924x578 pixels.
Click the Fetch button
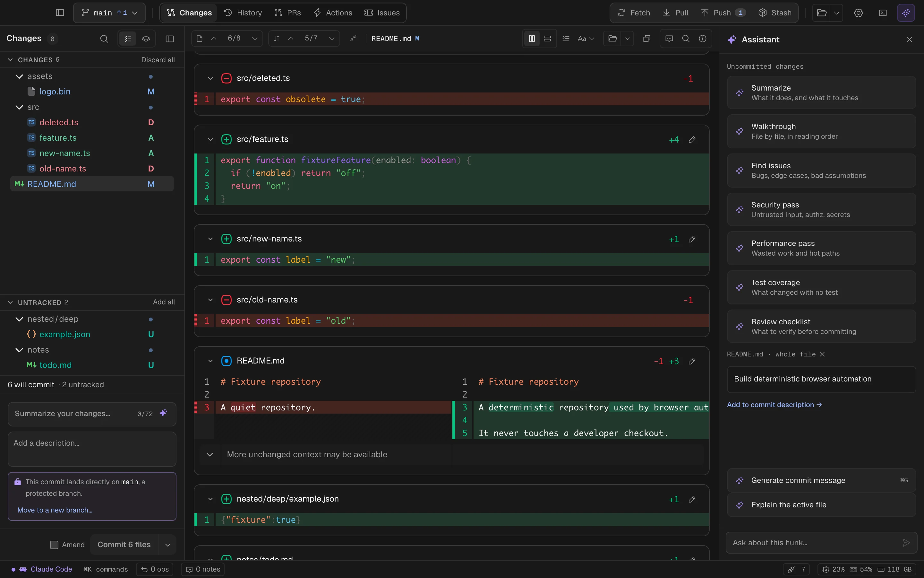[x=634, y=13]
